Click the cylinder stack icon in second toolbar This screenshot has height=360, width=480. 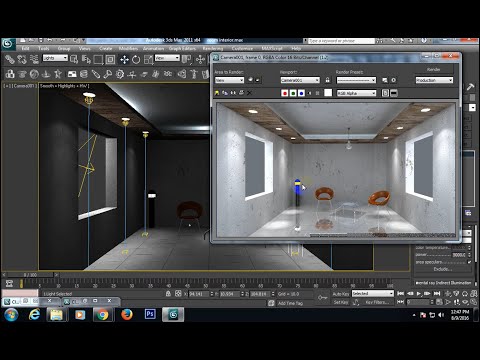click(84, 74)
